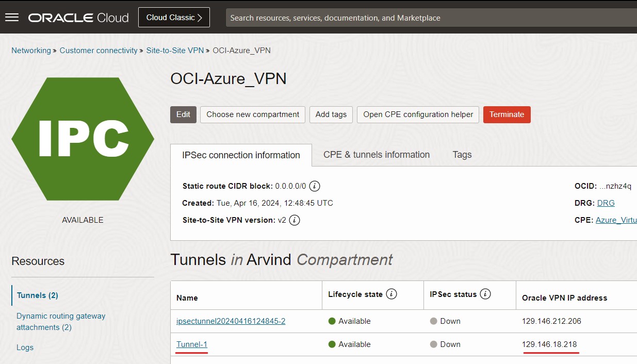This screenshot has width=637, height=364.
Task: Click IP address 129.146.18.218
Action: click(x=549, y=344)
